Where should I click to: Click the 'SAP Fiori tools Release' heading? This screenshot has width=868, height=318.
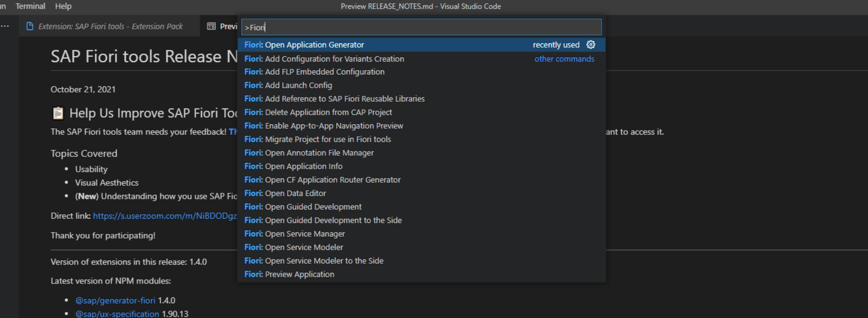tap(144, 56)
